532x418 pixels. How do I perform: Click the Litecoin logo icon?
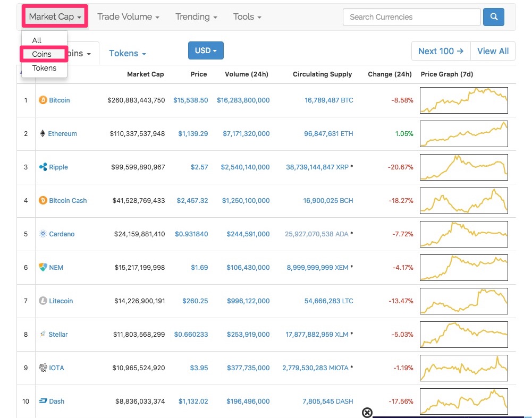coord(43,301)
